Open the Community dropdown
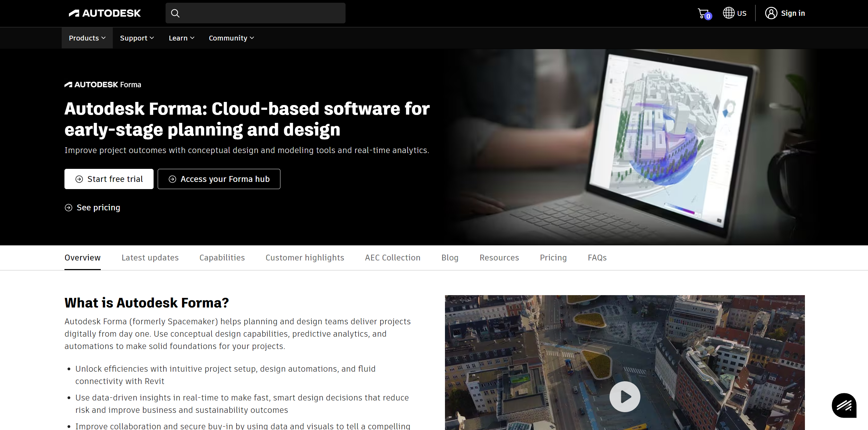868x430 pixels. click(231, 38)
